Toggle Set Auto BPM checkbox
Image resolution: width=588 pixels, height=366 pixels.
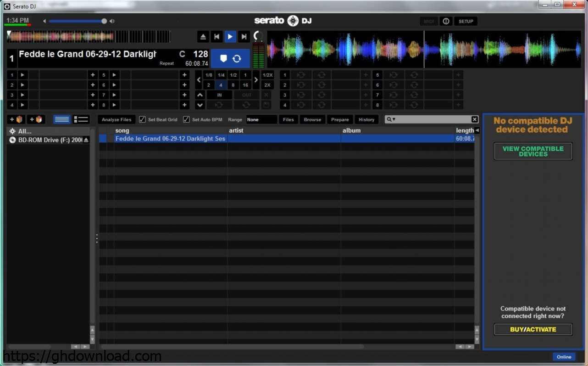186,119
